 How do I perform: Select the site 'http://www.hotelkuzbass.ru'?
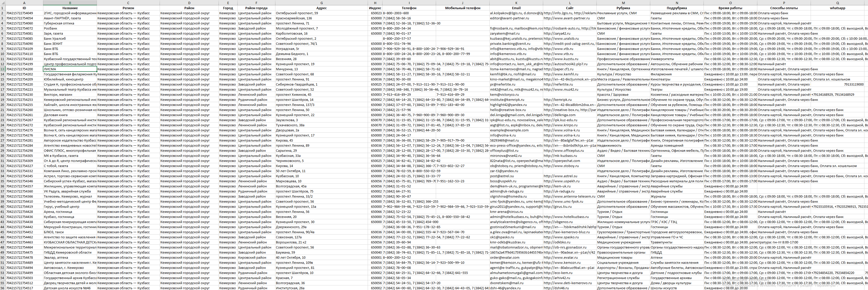[569, 217]
